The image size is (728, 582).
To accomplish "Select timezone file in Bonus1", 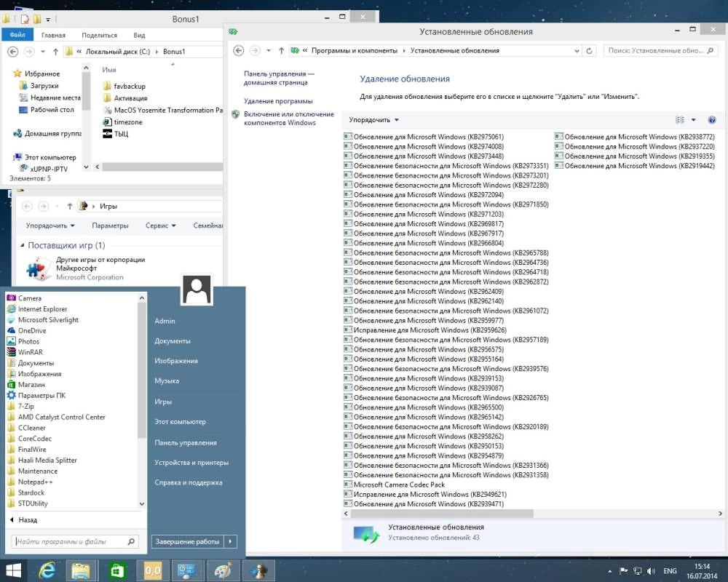I will [x=123, y=122].
